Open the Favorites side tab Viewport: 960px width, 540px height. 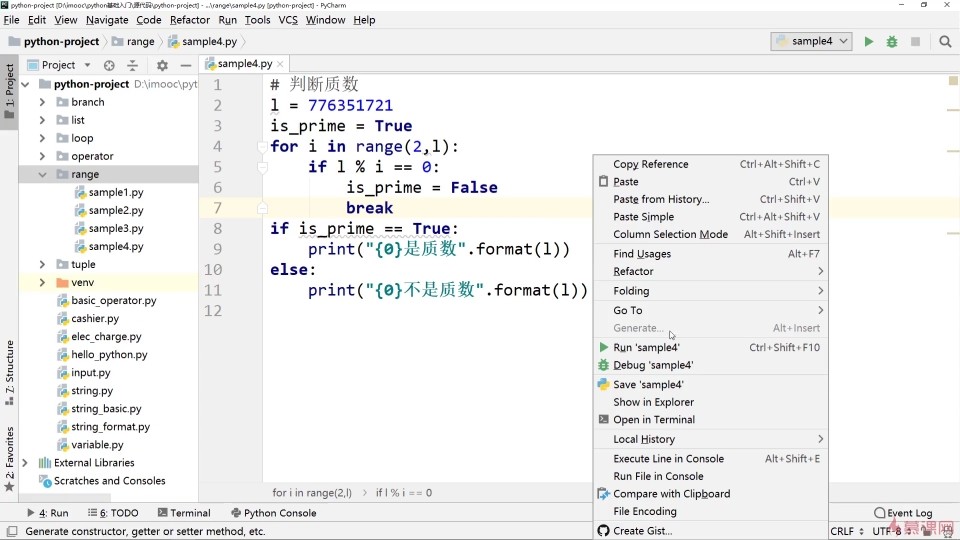click(x=9, y=459)
